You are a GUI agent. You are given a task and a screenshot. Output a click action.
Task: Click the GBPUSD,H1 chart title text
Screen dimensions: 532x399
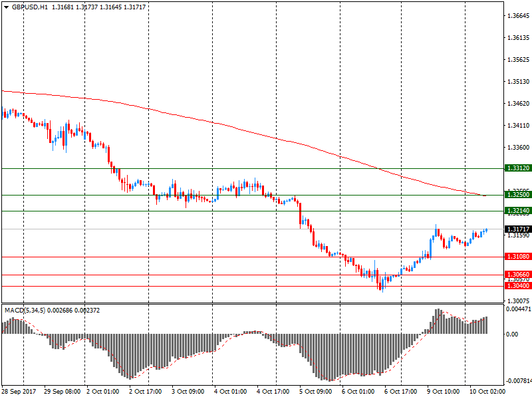tap(30, 7)
